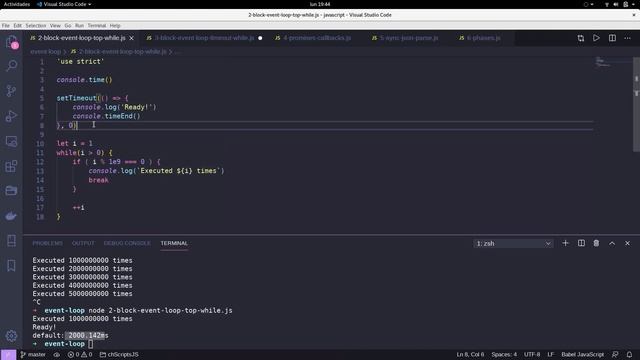Switch to the PROBLEMS panel tab

pos(47,243)
